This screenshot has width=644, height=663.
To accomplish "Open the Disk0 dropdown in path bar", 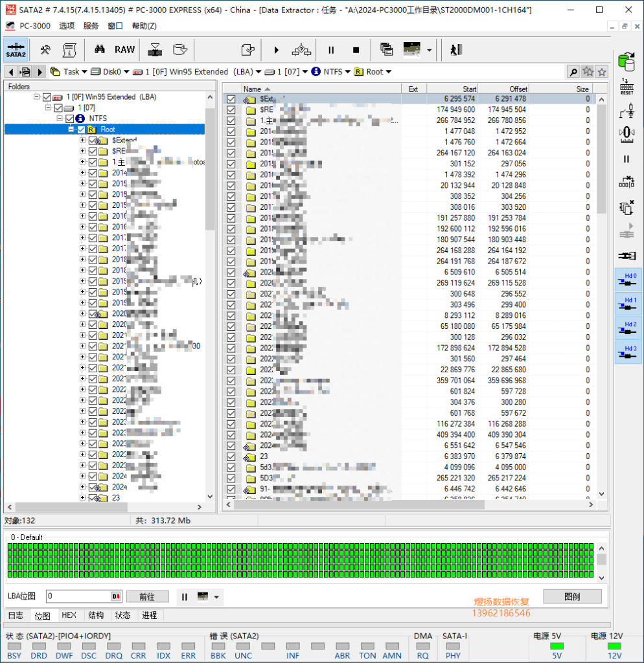I will click(126, 72).
